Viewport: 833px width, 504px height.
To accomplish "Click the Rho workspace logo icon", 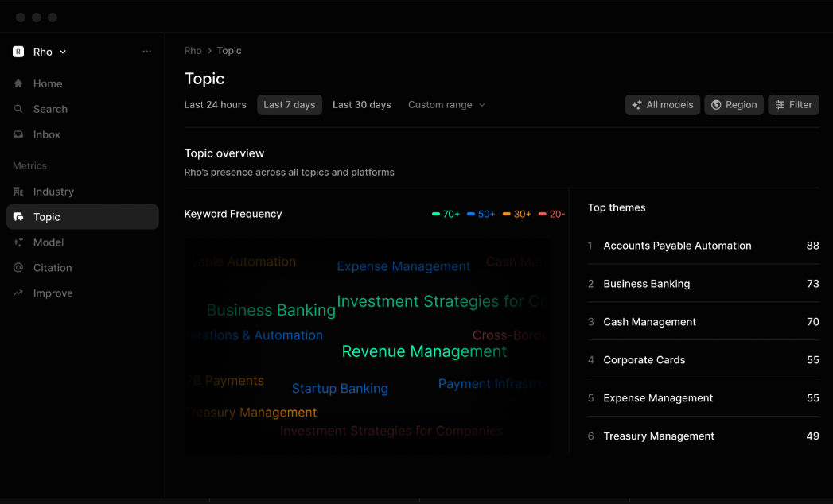I will (18, 52).
